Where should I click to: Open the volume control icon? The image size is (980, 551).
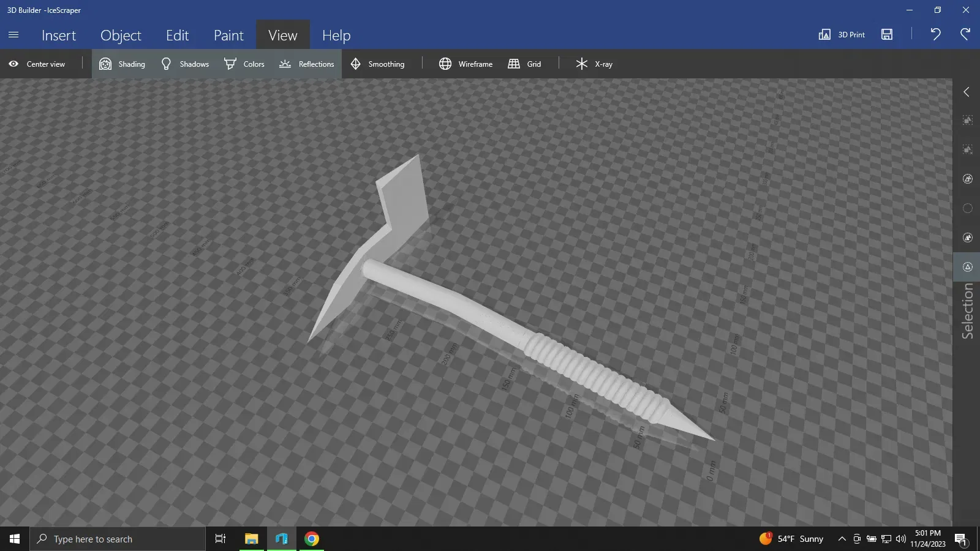901,539
